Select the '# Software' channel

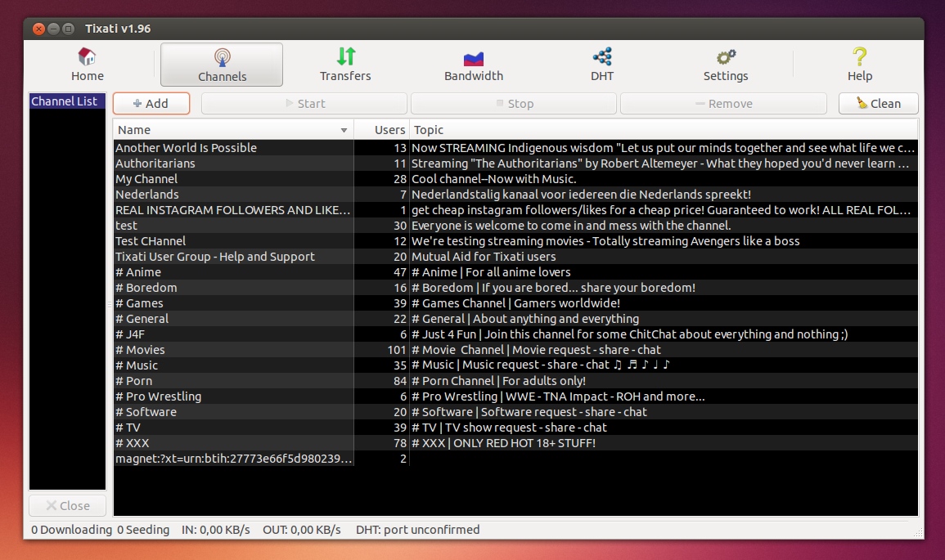point(515,412)
